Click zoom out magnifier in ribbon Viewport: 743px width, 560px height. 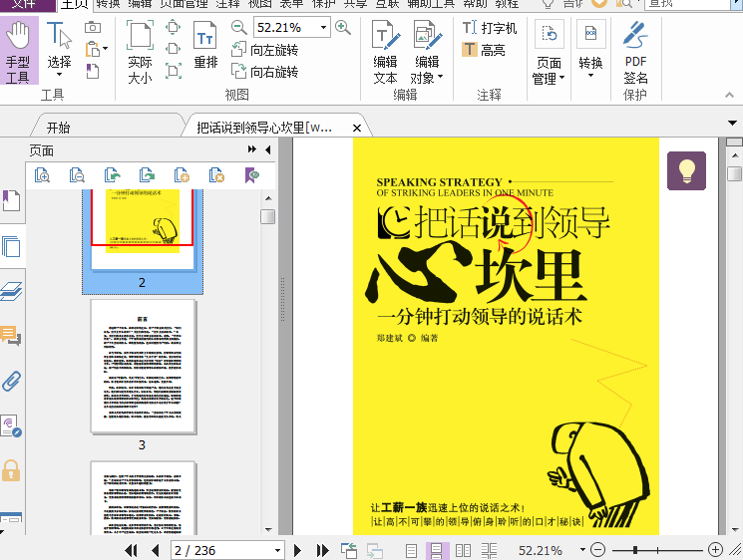pos(238,27)
